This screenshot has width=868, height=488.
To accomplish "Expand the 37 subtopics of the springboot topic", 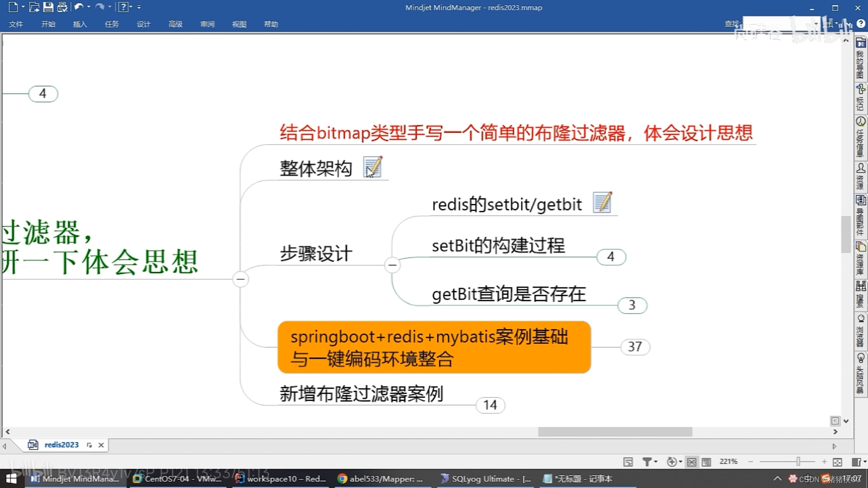I will [635, 347].
